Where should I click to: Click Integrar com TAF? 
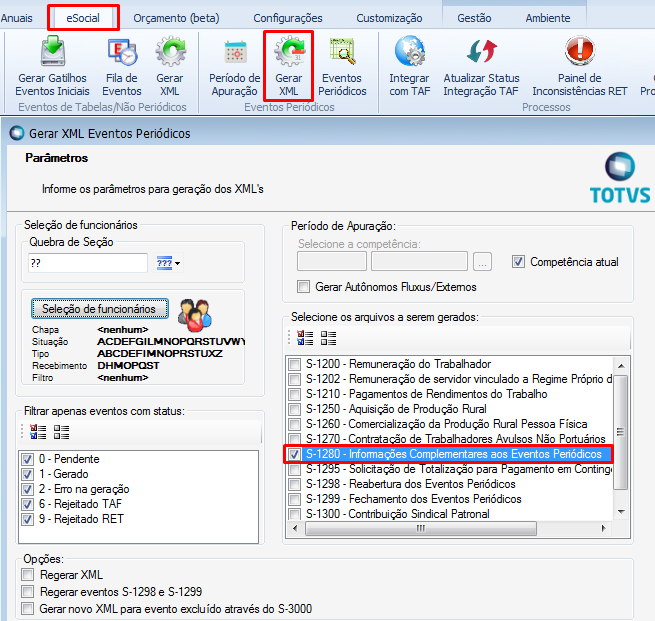point(409,66)
